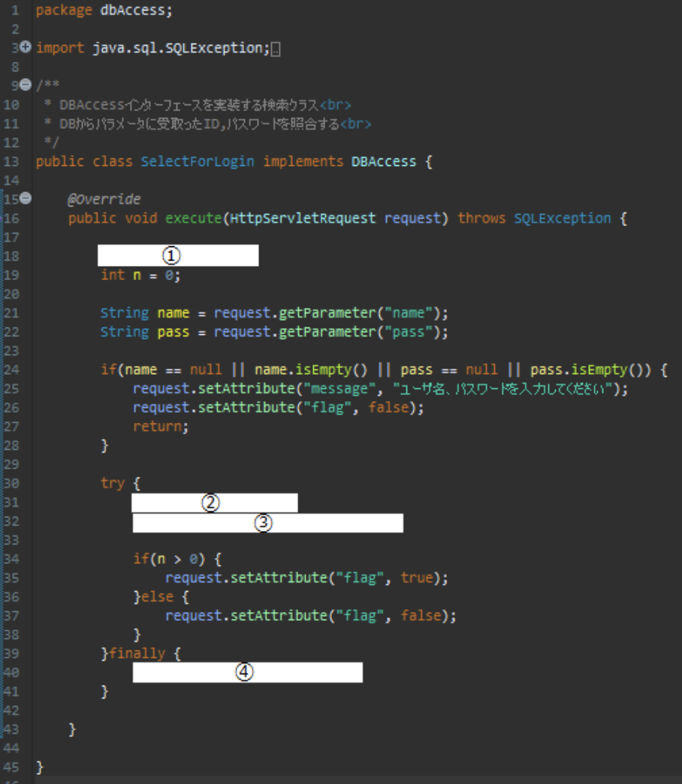This screenshot has height=784, width=682.
Task: Click setAttribute("flag", false) on line 26
Action: [278, 408]
